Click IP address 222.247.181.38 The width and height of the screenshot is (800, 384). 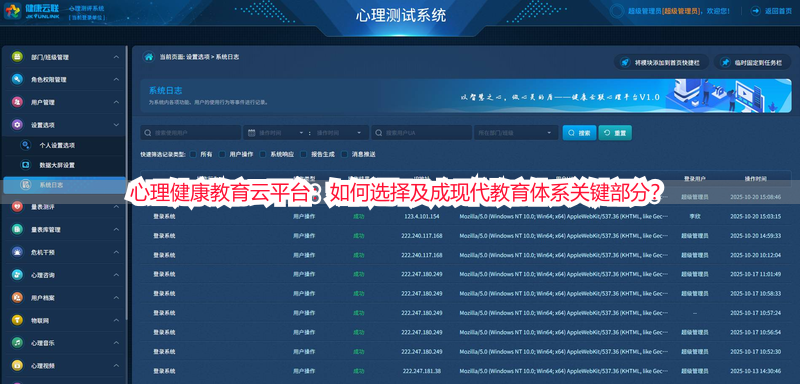coord(421,370)
